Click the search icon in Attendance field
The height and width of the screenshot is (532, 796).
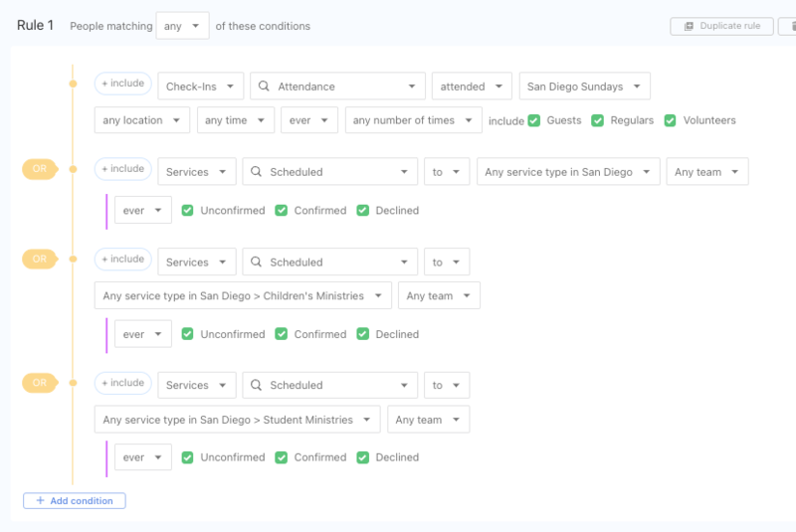264,87
